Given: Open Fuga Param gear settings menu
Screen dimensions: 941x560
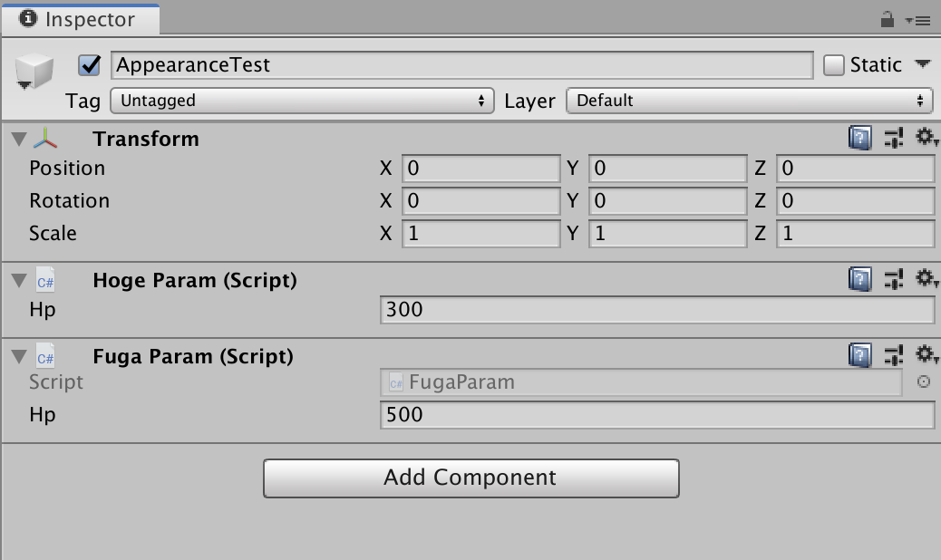Looking at the screenshot, I should (x=926, y=355).
